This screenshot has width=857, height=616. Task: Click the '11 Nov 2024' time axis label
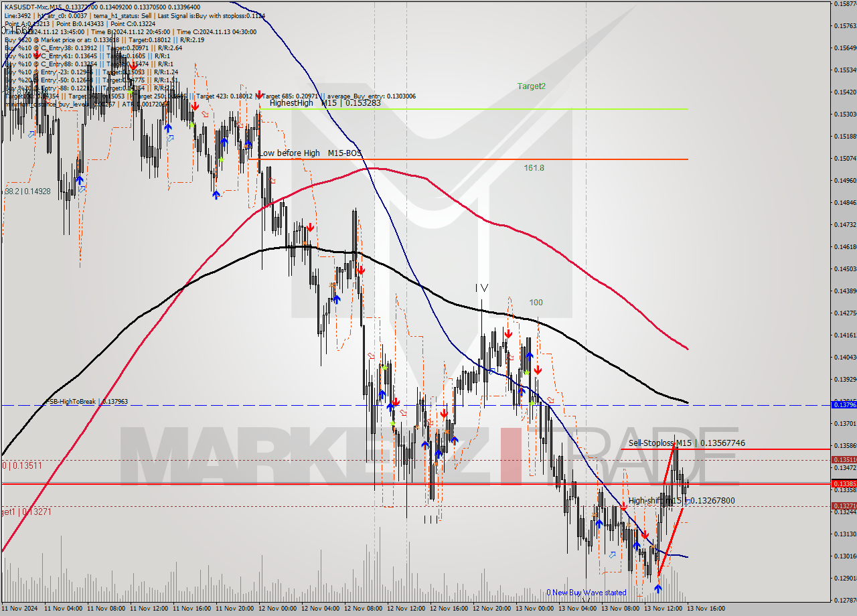point(21,609)
